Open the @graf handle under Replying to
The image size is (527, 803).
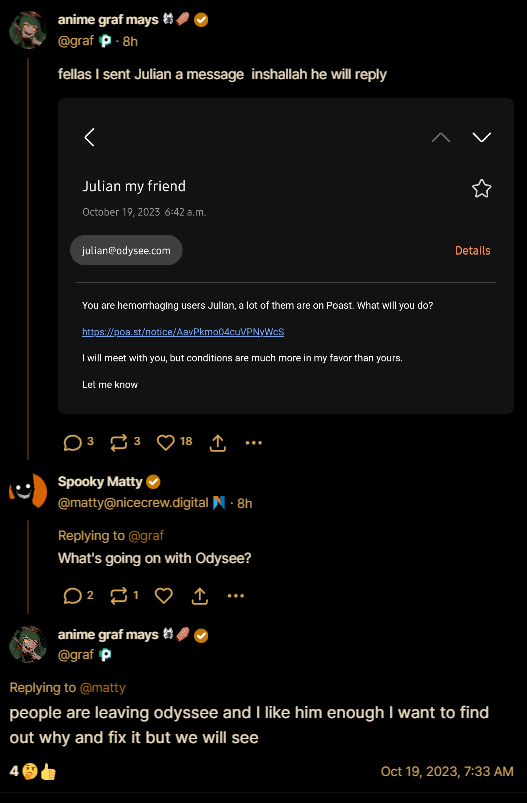tap(146, 536)
